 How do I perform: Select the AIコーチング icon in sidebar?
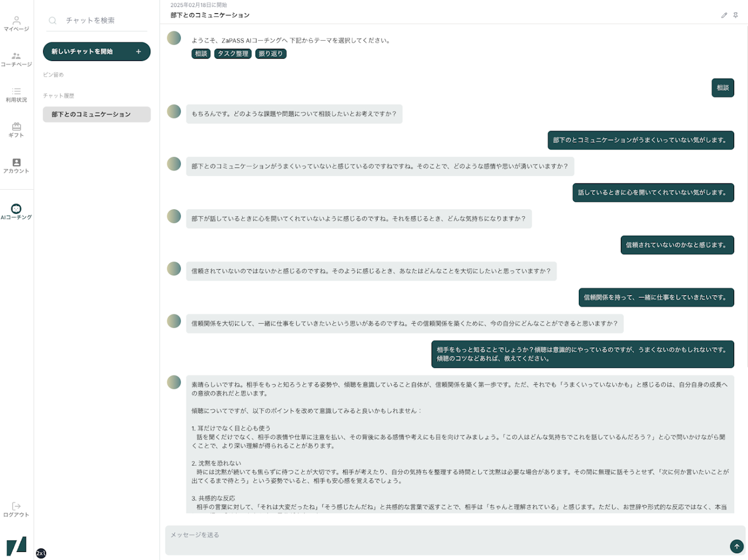click(x=16, y=209)
